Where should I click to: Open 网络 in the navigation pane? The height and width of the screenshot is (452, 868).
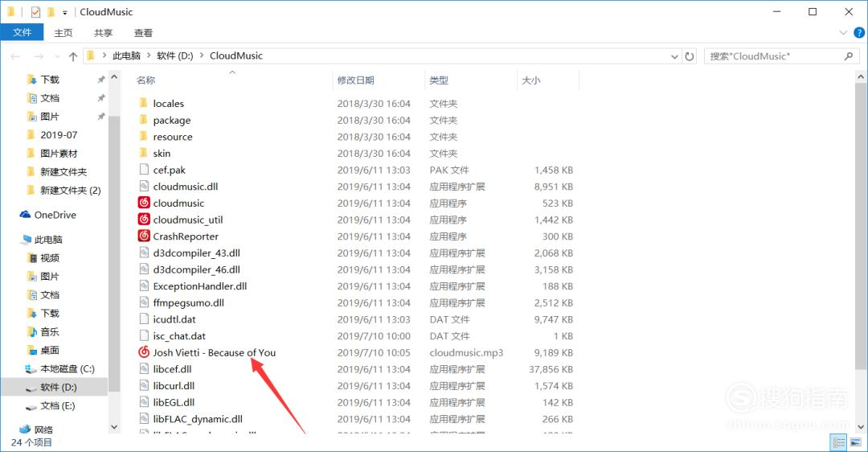pos(43,429)
